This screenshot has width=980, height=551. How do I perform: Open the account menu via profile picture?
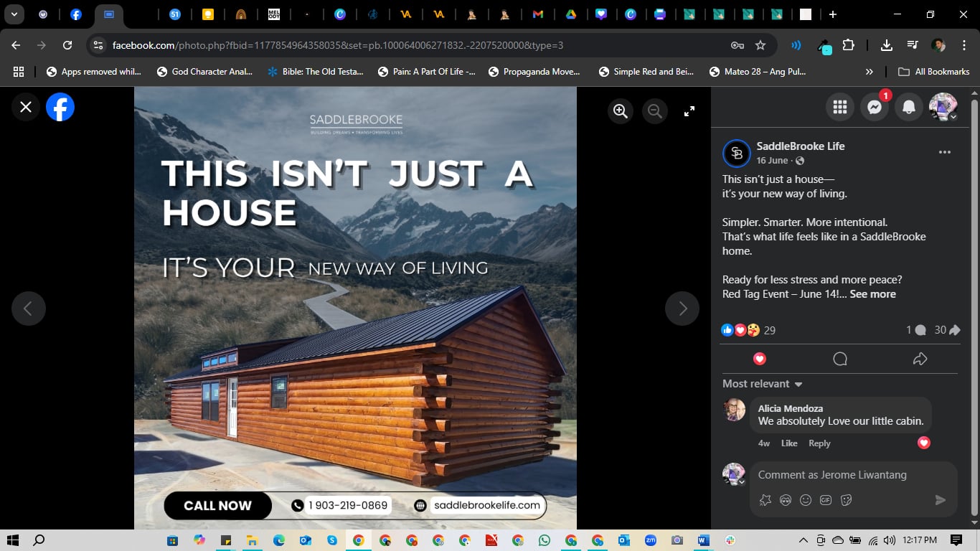coord(943,107)
